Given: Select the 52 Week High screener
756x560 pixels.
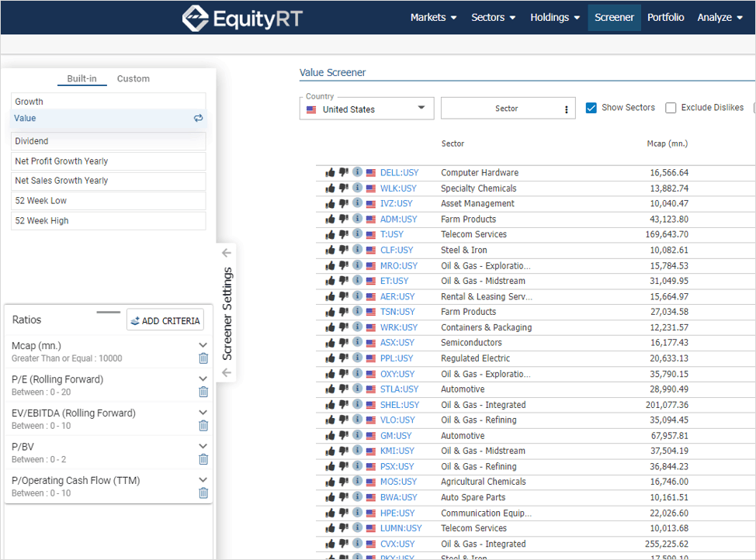Looking at the screenshot, I should pos(109,221).
